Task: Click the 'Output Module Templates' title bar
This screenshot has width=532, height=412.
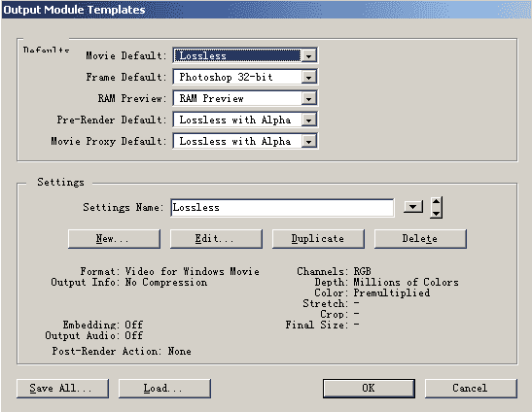Action: (266, 10)
